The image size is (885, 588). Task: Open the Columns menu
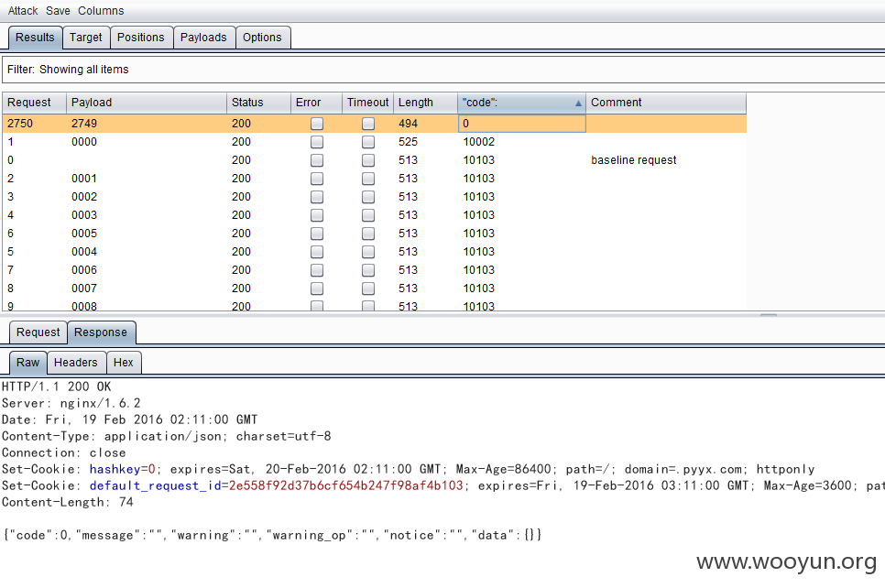(x=101, y=11)
